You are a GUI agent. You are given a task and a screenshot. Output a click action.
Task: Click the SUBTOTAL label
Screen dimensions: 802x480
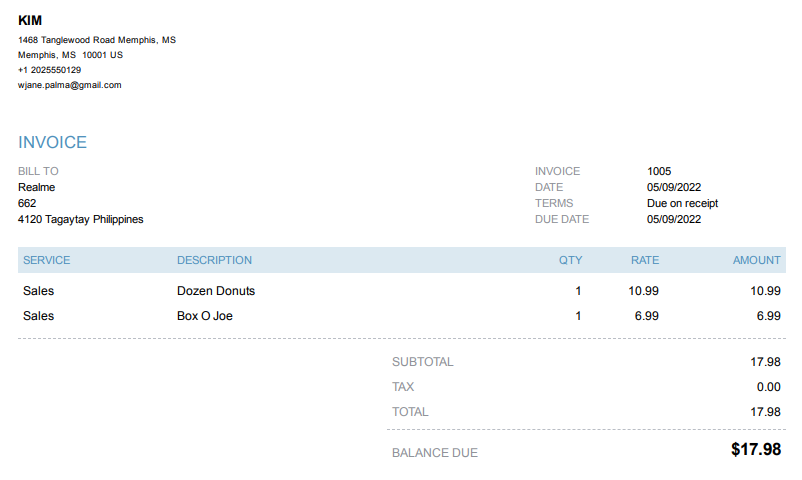422,362
